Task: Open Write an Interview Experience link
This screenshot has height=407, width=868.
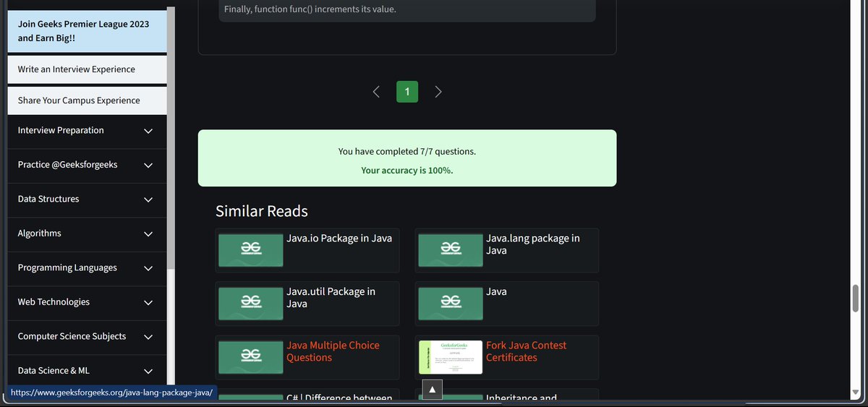Action: tap(87, 69)
